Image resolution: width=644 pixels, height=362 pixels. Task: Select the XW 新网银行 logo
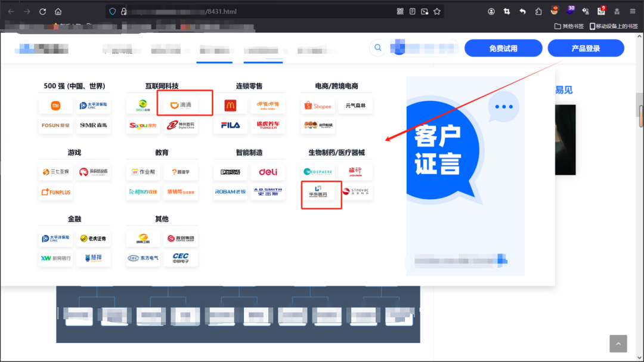(56, 258)
